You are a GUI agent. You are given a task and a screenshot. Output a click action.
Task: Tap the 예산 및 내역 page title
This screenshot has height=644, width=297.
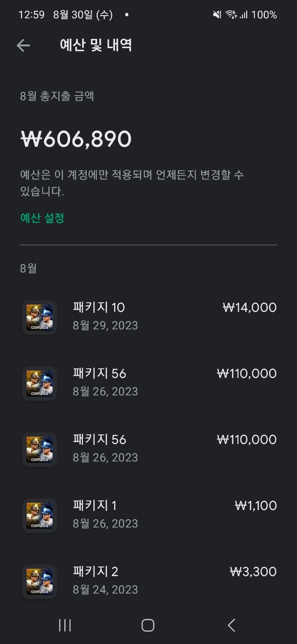click(96, 45)
